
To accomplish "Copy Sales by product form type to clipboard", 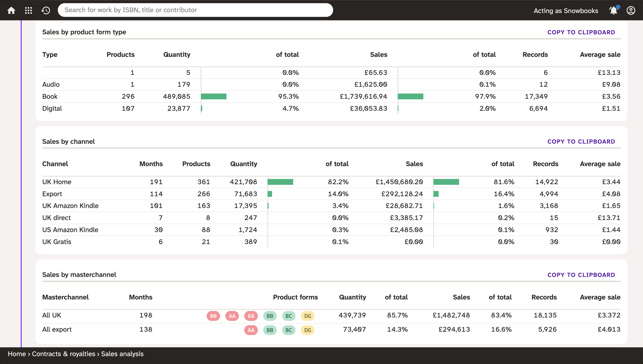I will [581, 32].
